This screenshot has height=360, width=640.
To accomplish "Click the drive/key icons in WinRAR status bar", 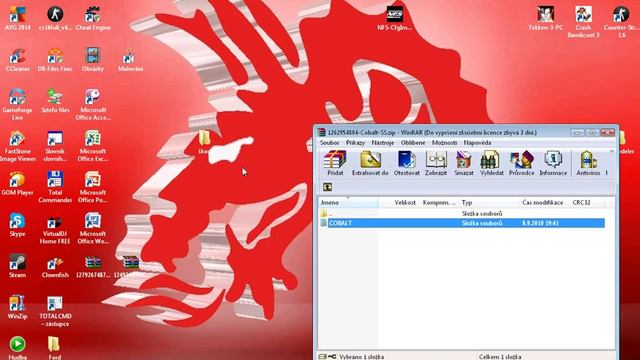I will click(327, 357).
